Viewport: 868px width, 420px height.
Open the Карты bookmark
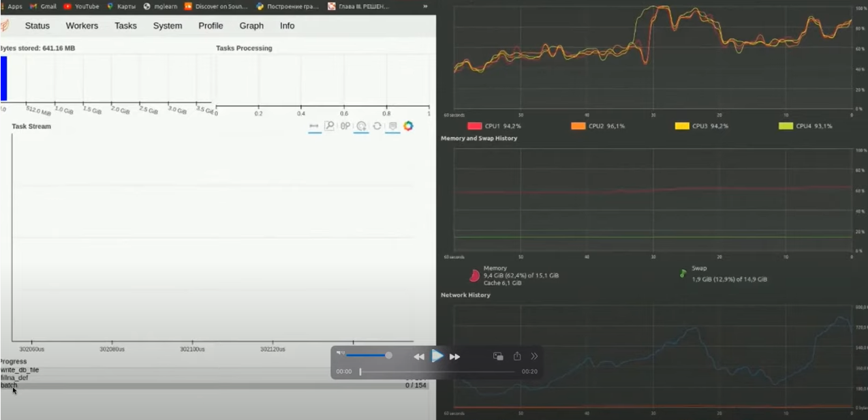coord(121,6)
